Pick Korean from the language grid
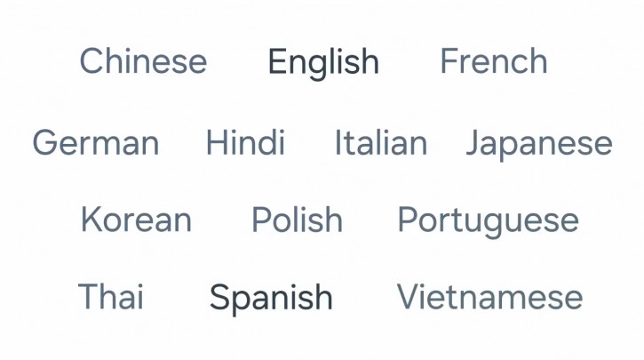 (x=137, y=220)
